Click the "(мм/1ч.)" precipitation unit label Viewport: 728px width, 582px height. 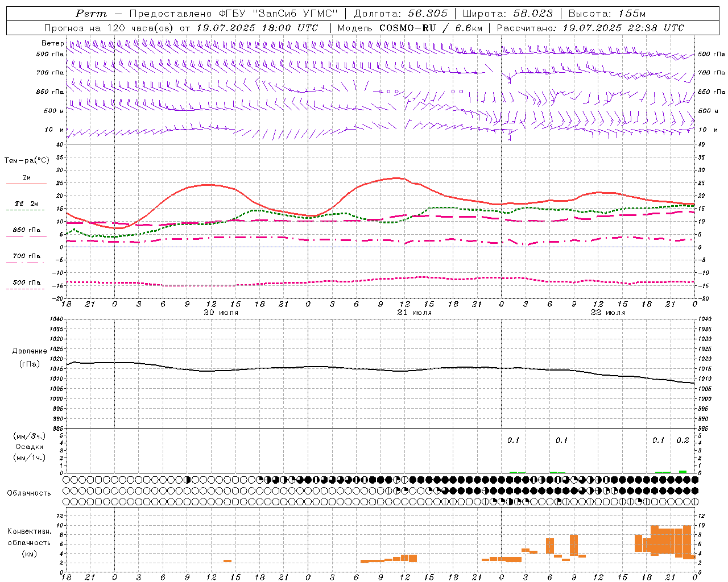[x=30, y=458]
